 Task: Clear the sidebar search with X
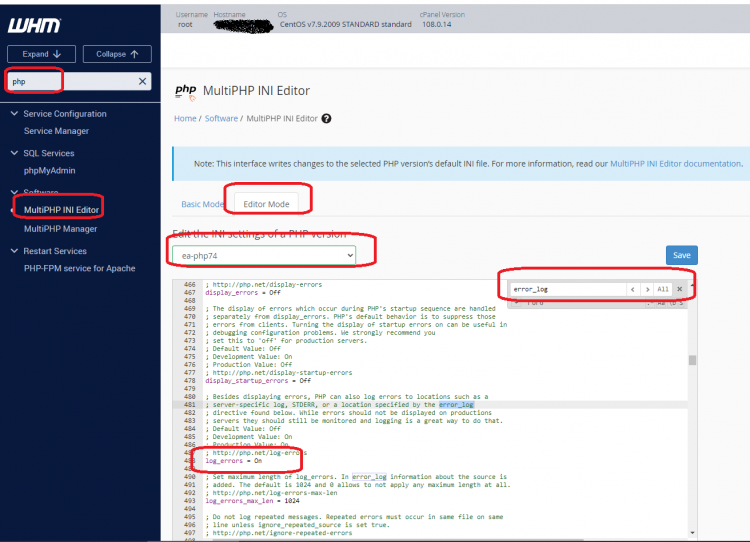(x=142, y=81)
